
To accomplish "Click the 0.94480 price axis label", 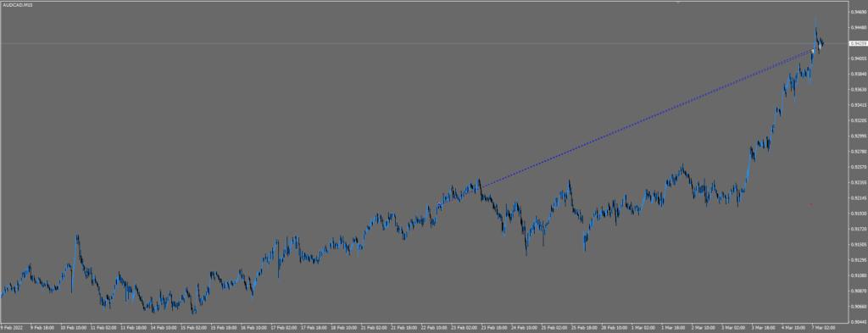I will click(x=860, y=27).
